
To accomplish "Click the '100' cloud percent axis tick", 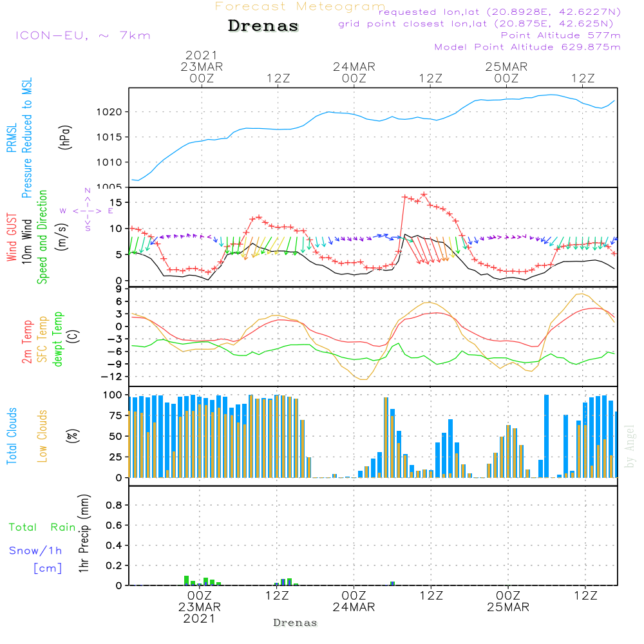I will tap(113, 395).
